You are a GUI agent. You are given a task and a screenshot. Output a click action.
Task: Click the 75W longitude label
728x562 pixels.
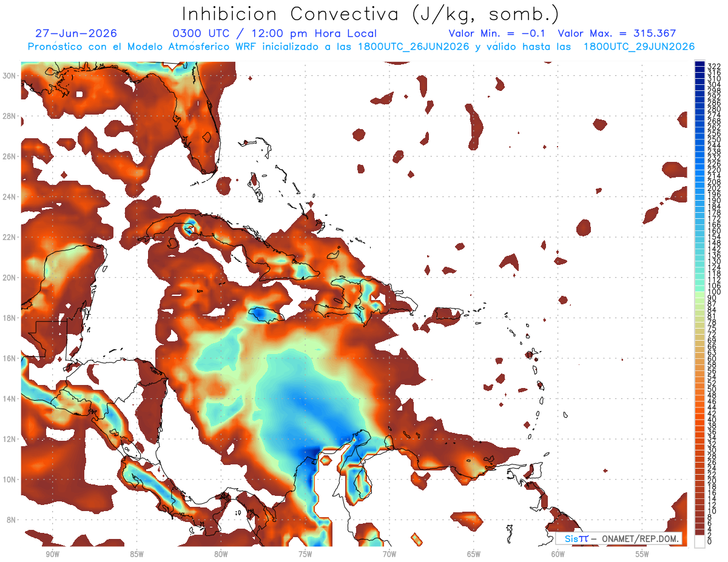(305, 554)
